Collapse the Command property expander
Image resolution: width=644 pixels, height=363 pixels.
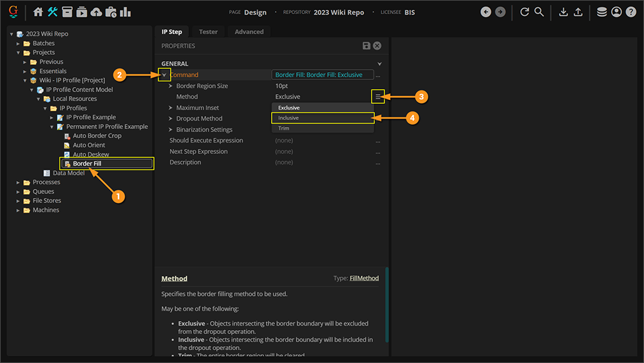[164, 75]
